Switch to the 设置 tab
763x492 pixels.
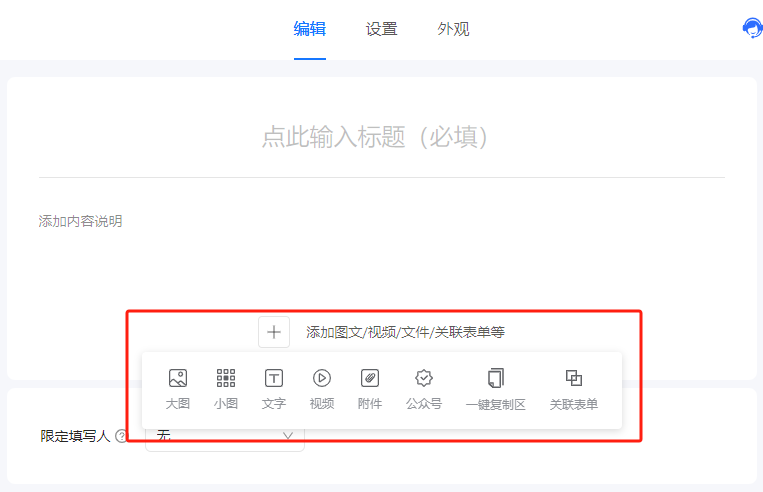[382, 29]
